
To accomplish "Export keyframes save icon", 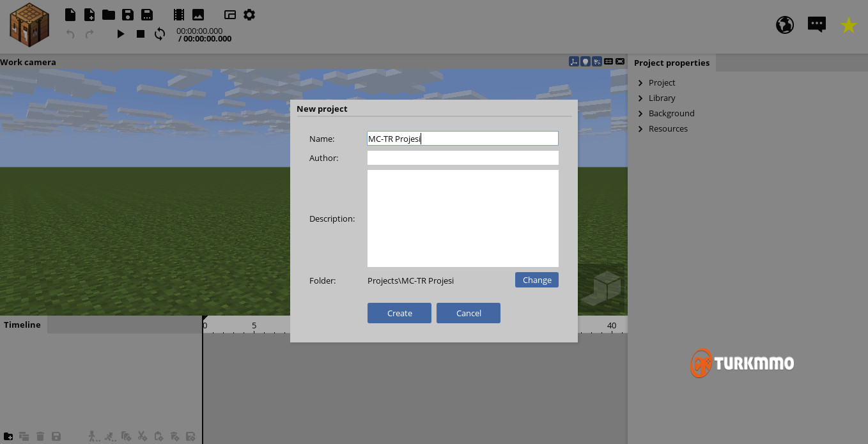I will click(x=190, y=436).
